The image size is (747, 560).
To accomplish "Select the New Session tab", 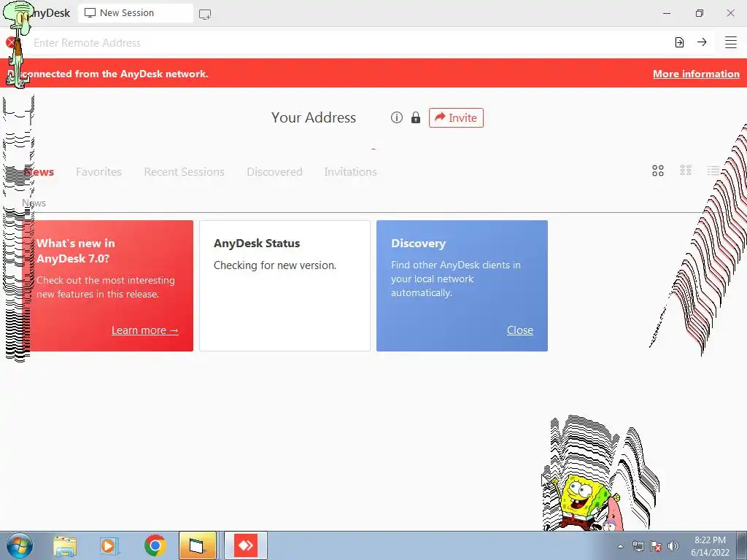I will (135, 13).
